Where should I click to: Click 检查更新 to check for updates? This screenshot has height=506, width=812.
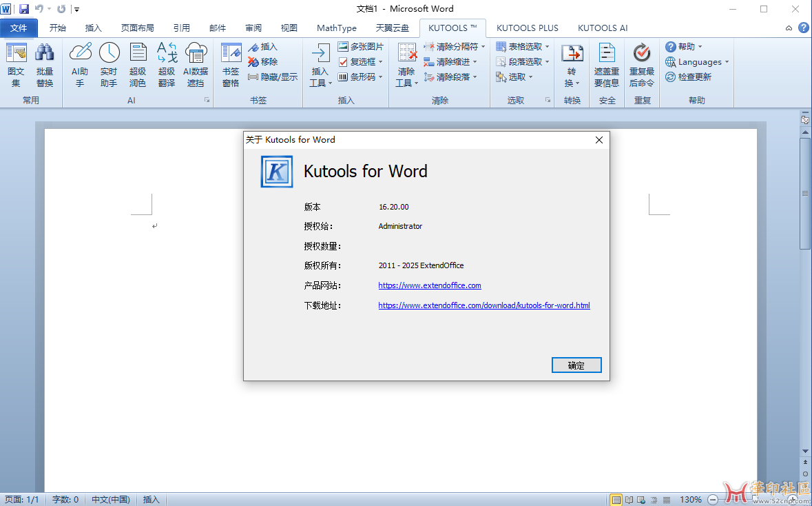(x=689, y=77)
